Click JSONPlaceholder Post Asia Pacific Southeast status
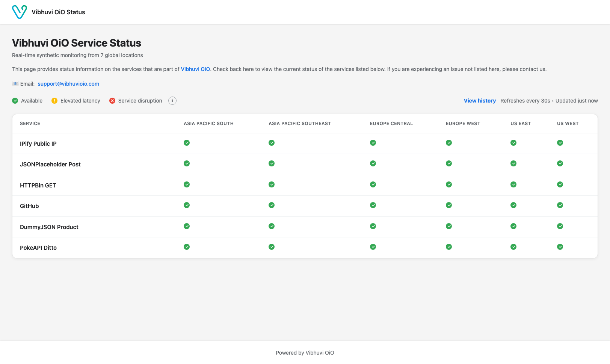Screen dimensions: 610x364 pos(272,163)
